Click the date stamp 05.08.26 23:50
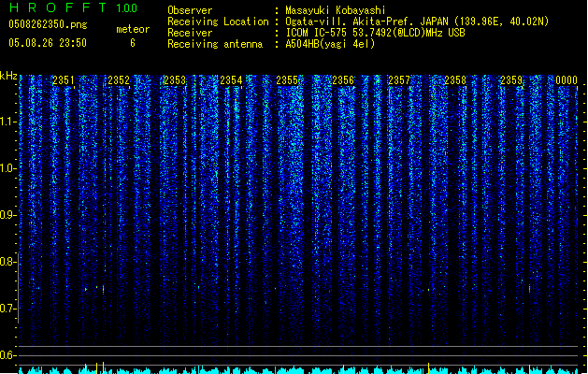 pos(48,43)
